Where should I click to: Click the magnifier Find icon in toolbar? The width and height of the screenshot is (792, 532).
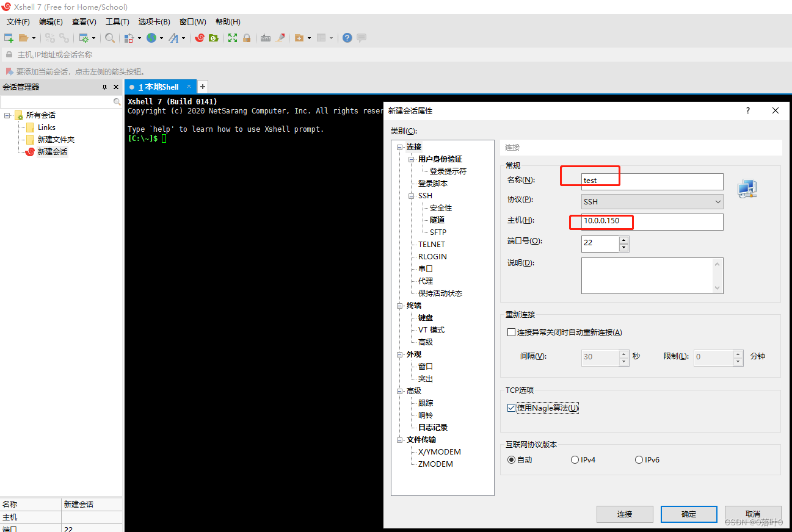pyautogui.click(x=110, y=38)
